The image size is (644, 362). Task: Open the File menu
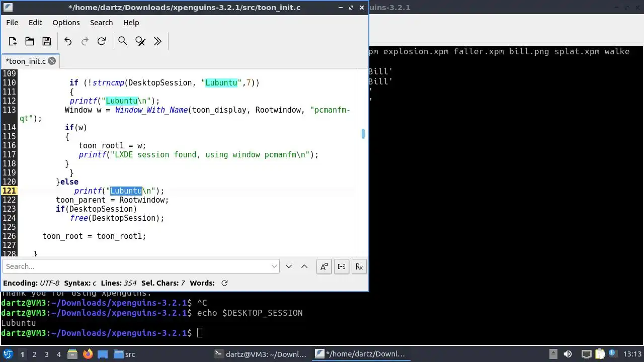point(12,23)
